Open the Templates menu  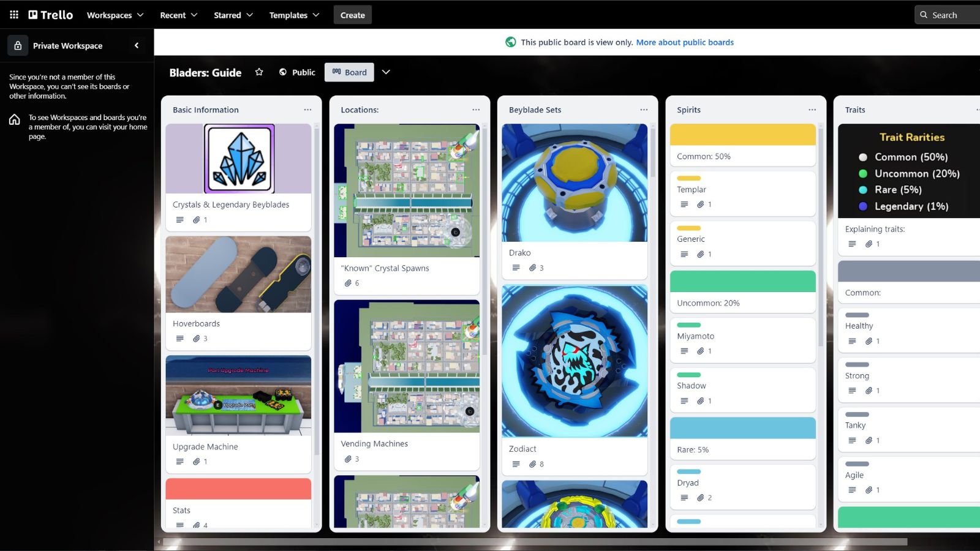294,15
